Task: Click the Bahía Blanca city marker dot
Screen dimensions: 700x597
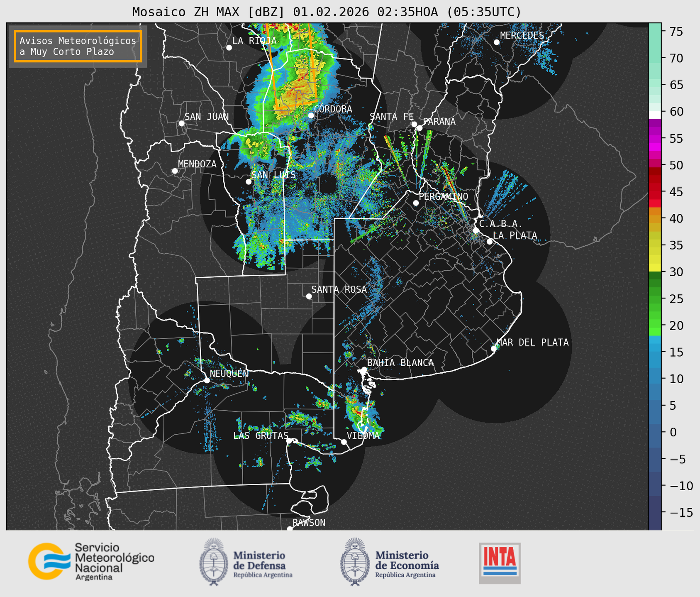Action: [x=364, y=369]
